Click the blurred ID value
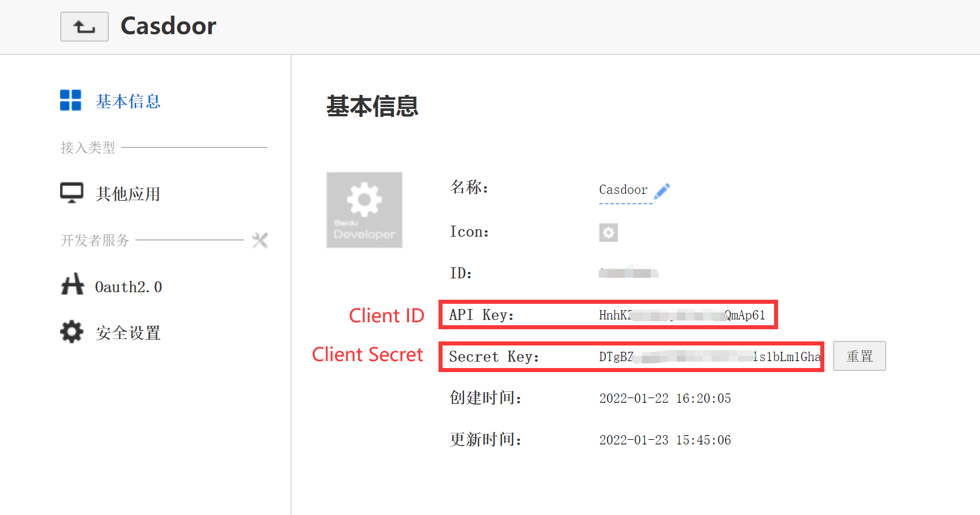The height and width of the screenshot is (515, 980). pyautogui.click(x=628, y=273)
